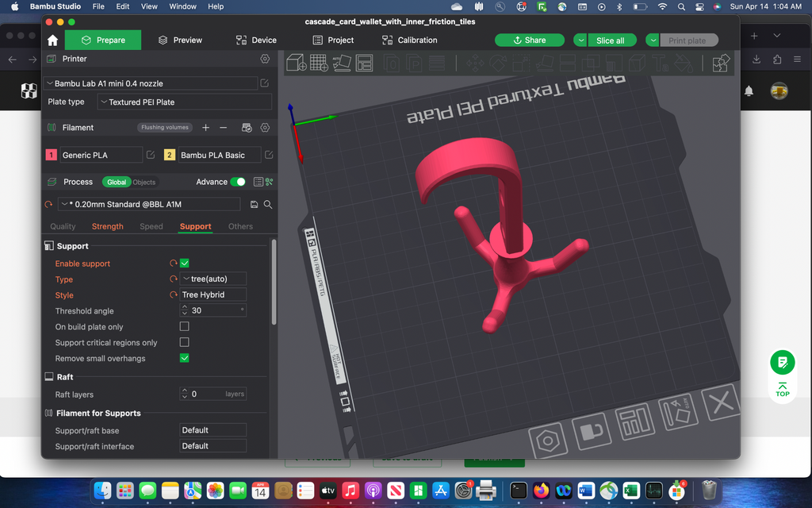Click the Arrange All Objects icon

click(364, 63)
